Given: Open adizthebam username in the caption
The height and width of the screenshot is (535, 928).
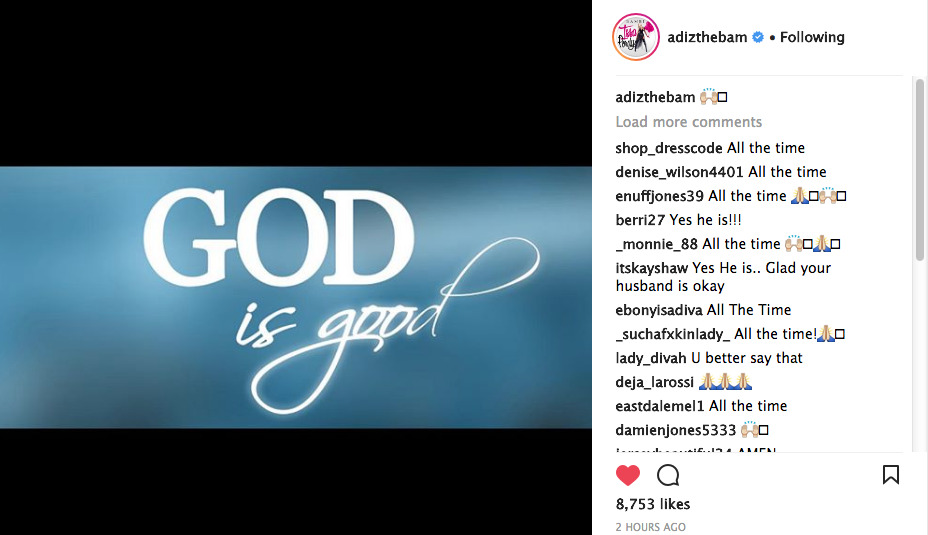Looking at the screenshot, I should (655, 97).
